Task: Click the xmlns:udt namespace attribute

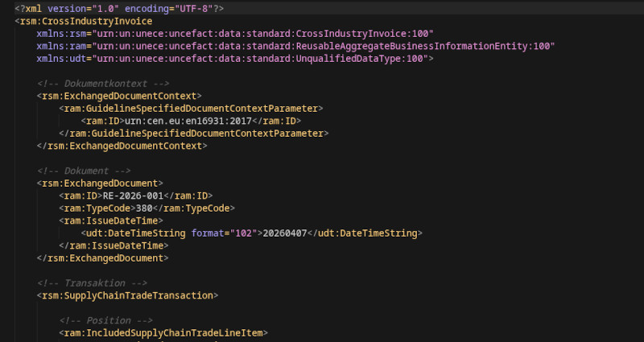Action: [235, 59]
